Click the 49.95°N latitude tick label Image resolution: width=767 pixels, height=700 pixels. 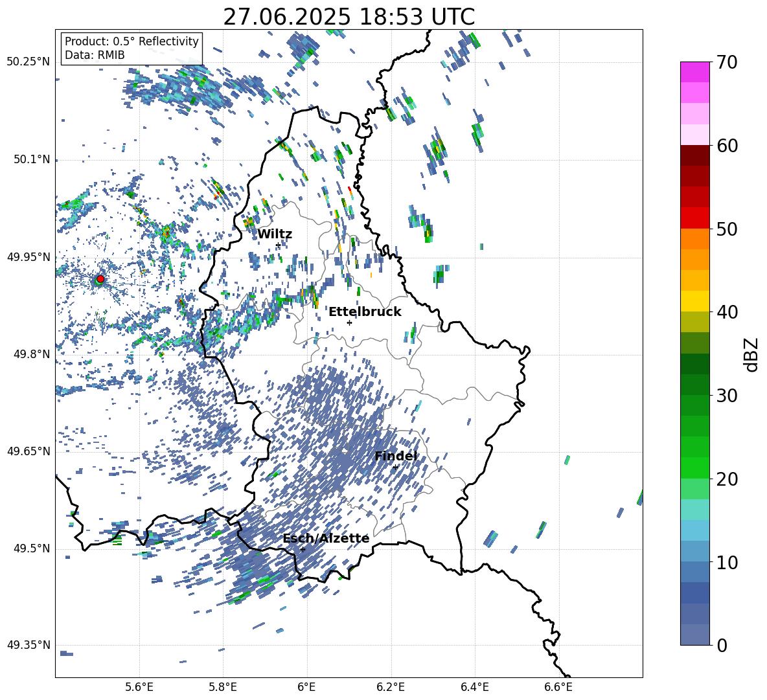29,257
